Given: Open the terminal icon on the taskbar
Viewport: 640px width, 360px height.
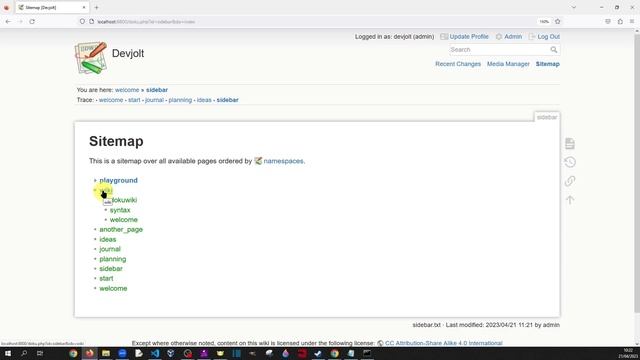Looking at the screenshot, I should click(367, 353).
